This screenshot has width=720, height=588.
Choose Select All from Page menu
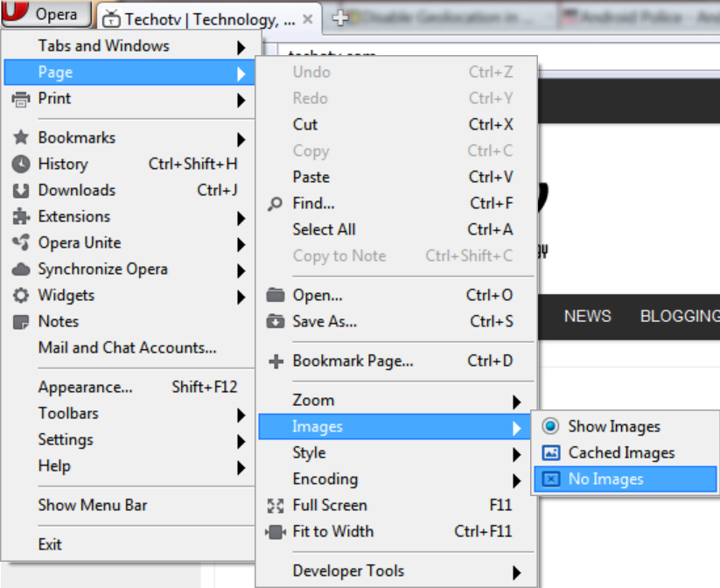click(x=397, y=229)
